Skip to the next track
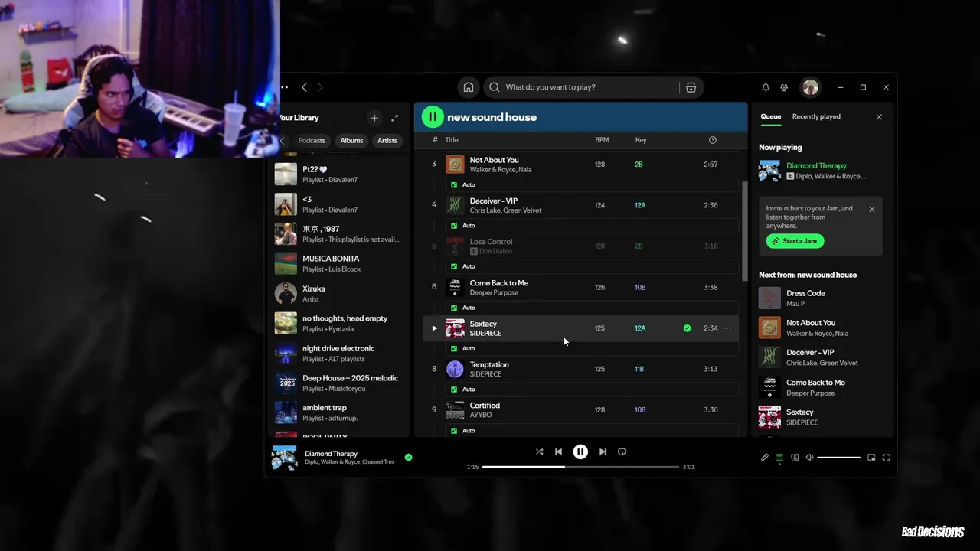 603,452
